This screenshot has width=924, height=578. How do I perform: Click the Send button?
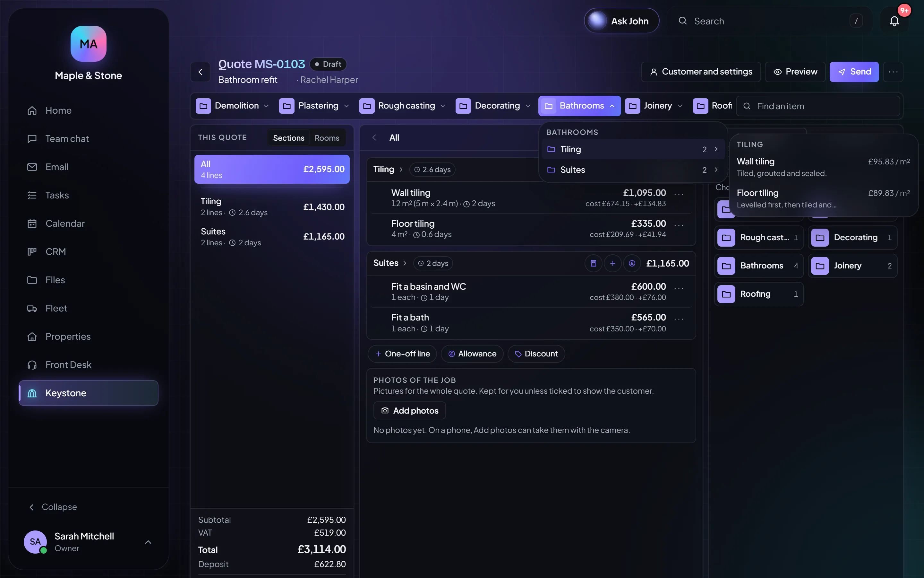coord(854,72)
